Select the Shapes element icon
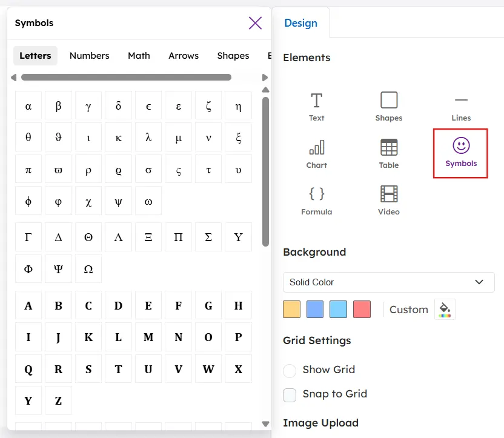This screenshot has height=438, width=504. [x=388, y=106]
